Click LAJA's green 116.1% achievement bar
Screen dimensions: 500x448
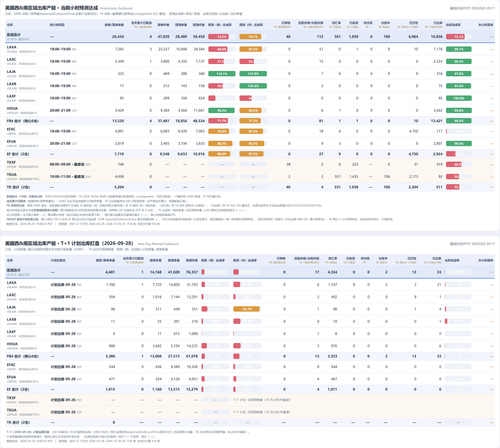(x=222, y=74)
